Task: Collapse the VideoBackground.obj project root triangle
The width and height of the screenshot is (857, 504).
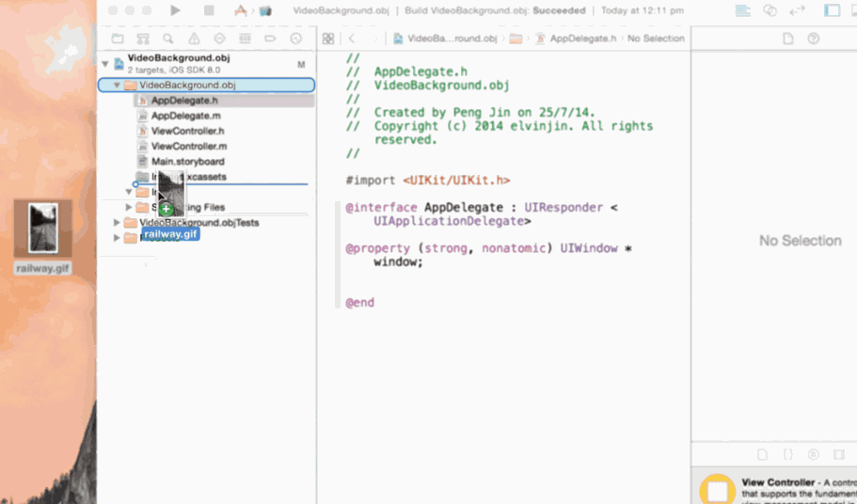Action: click(x=105, y=63)
